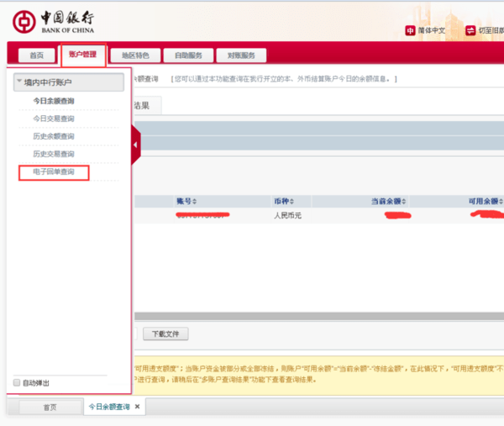Close the 今日余额查询 bottom tab

pos(138,407)
